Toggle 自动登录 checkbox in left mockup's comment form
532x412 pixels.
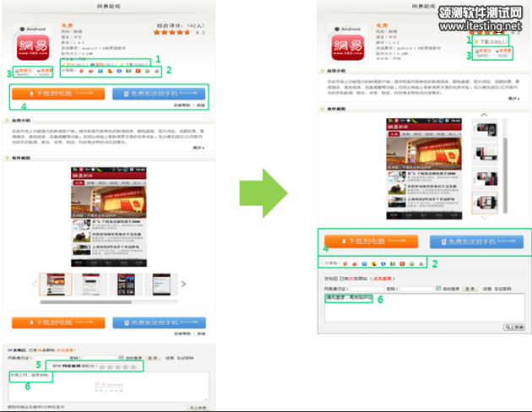(x=121, y=358)
